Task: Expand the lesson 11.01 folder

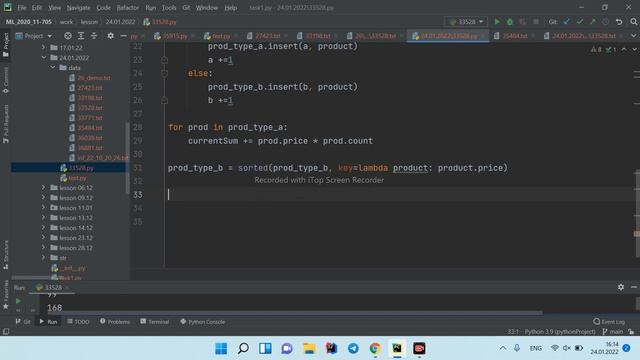Action: tap(44, 207)
